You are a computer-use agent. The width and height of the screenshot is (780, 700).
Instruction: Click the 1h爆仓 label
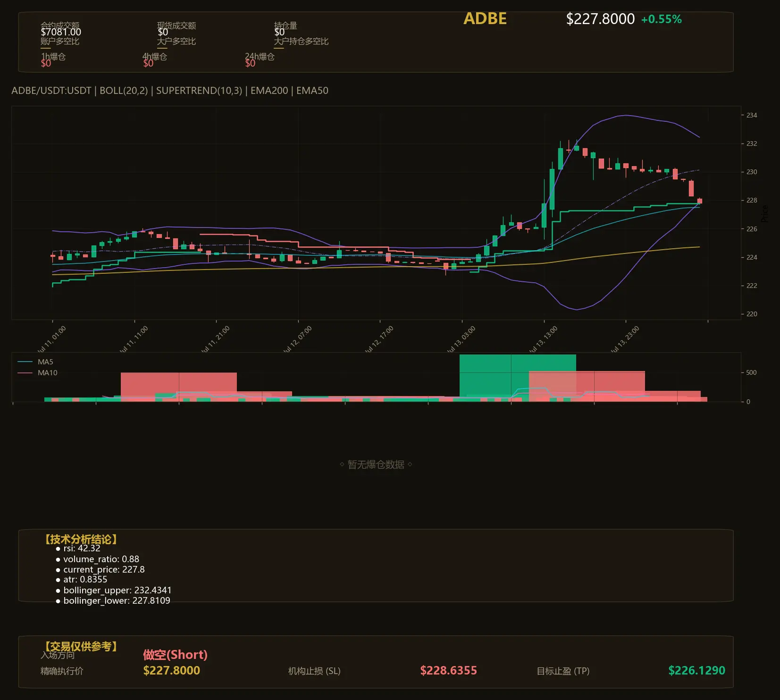(53, 57)
